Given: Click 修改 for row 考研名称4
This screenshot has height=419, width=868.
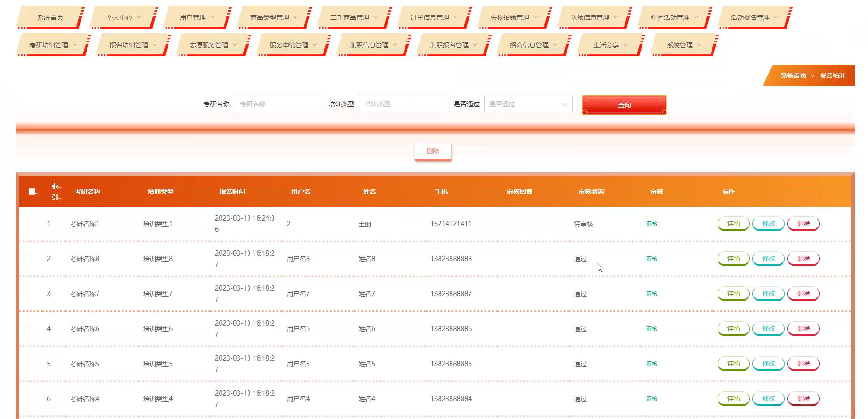Looking at the screenshot, I should tap(769, 399).
